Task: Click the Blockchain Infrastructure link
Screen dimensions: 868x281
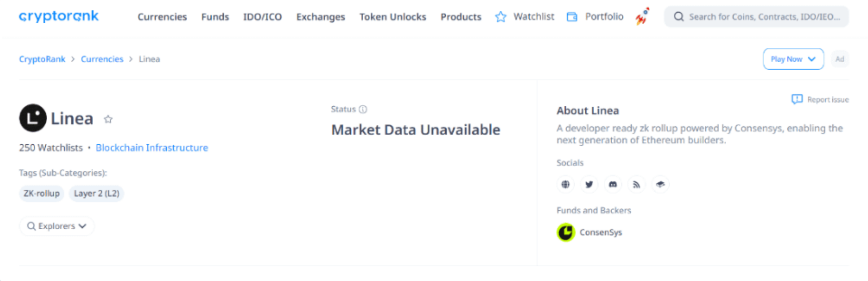Action: click(152, 148)
